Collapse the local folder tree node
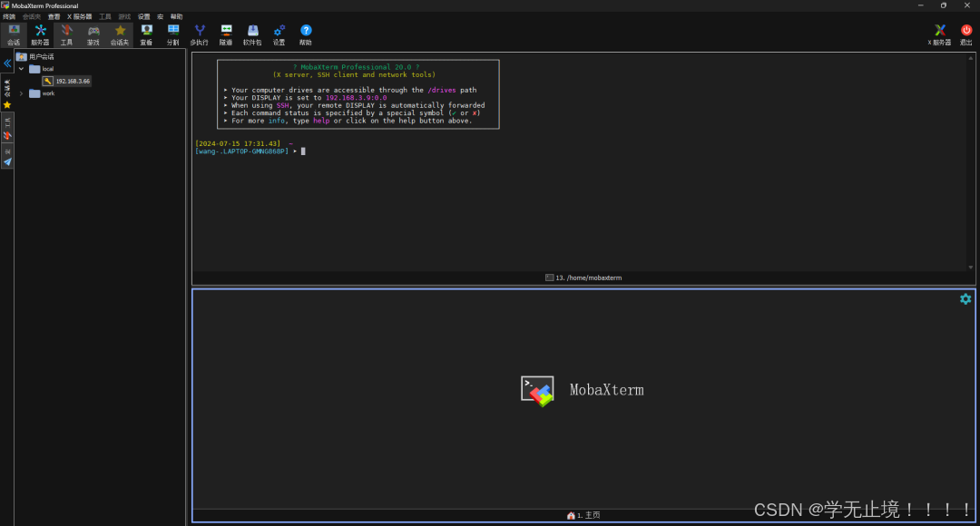This screenshot has width=980, height=526. [21, 69]
